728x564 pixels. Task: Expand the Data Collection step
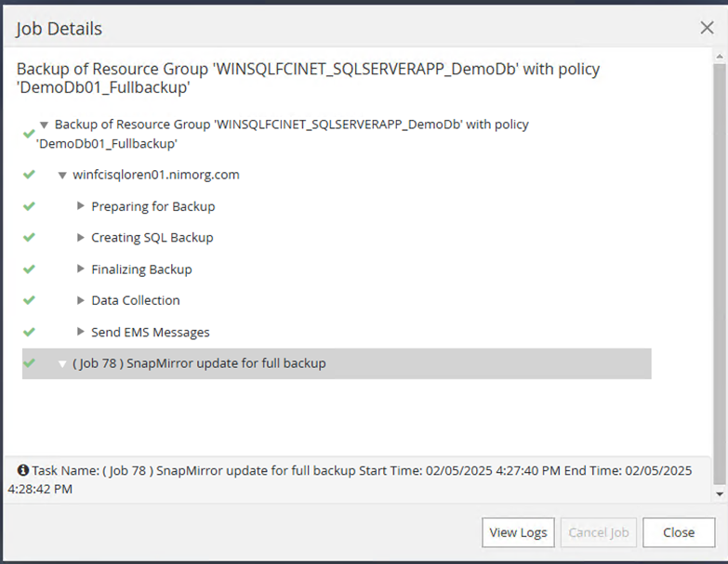(81, 301)
